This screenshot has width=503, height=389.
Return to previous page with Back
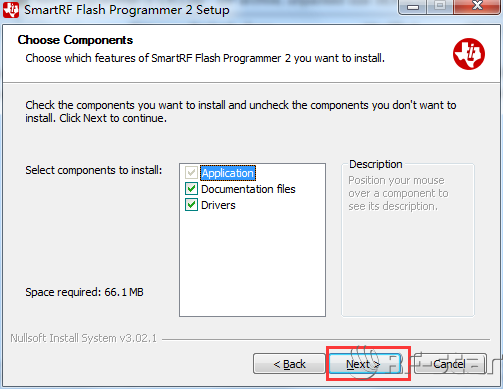289,364
